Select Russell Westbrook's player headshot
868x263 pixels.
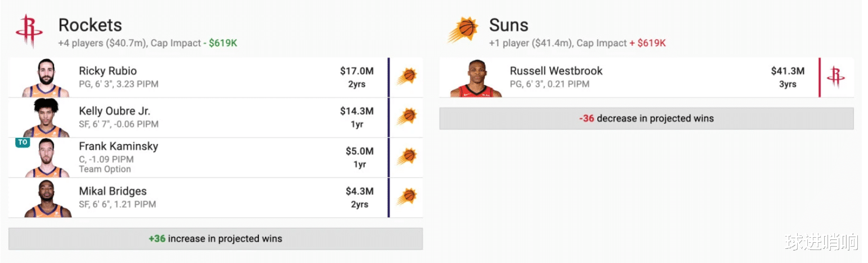(x=476, y=78)
